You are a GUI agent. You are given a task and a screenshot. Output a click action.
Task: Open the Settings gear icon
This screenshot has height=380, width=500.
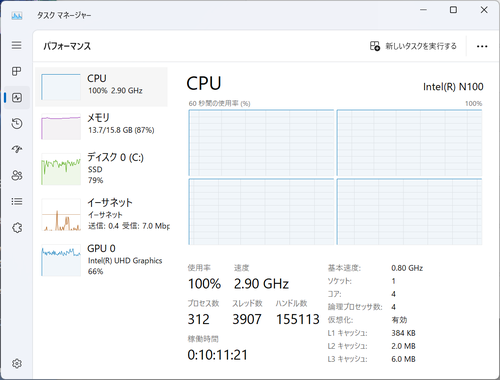(17, 363)
